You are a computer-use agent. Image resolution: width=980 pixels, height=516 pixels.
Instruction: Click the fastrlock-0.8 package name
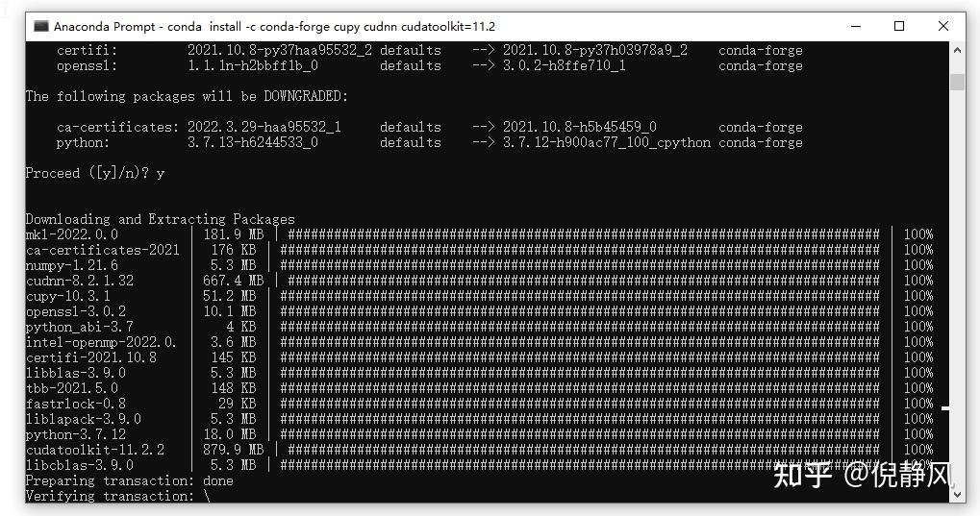[x=76, y=404]
